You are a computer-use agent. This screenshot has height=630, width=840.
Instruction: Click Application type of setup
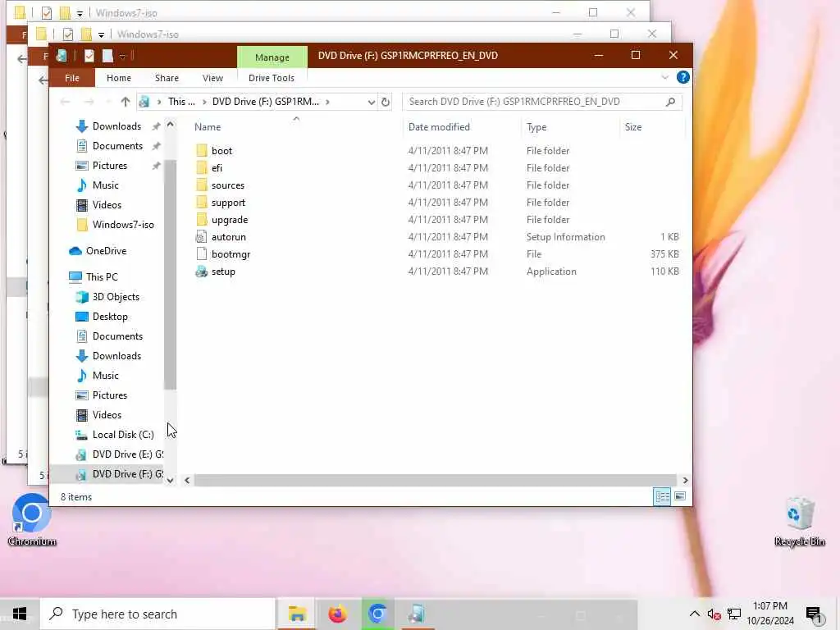(551, 271)
